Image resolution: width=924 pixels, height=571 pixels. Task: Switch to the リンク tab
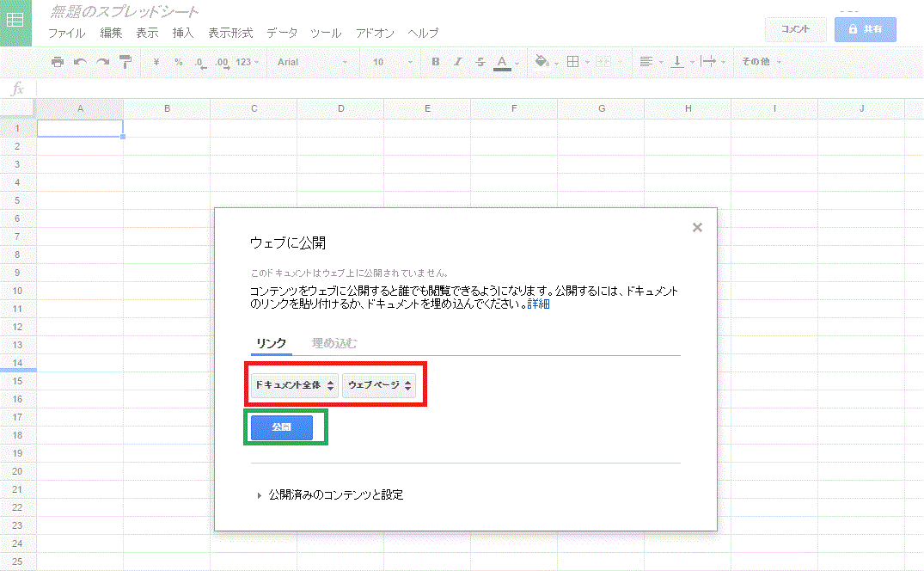(271, 343)
